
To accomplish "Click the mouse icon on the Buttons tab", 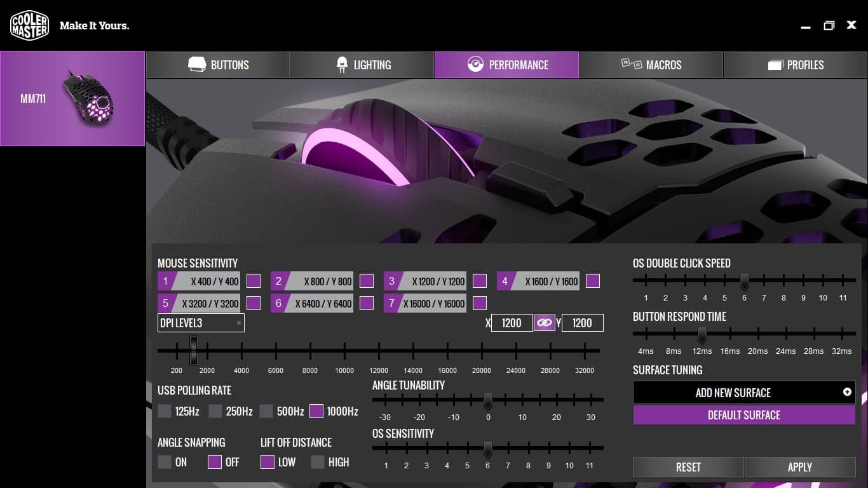I will click(x=198, y=64).
